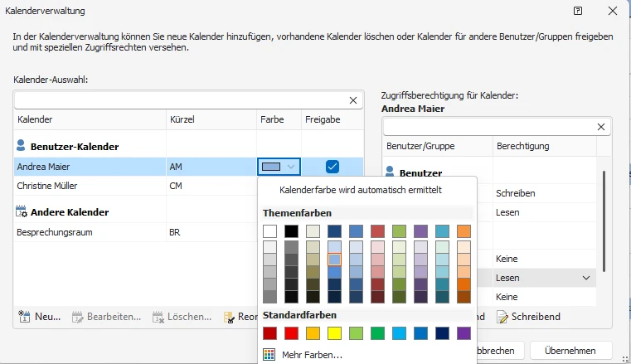Pick the yellow standard color
The width and height of the screenshot is (631, 364).
[x=334, y=333]
